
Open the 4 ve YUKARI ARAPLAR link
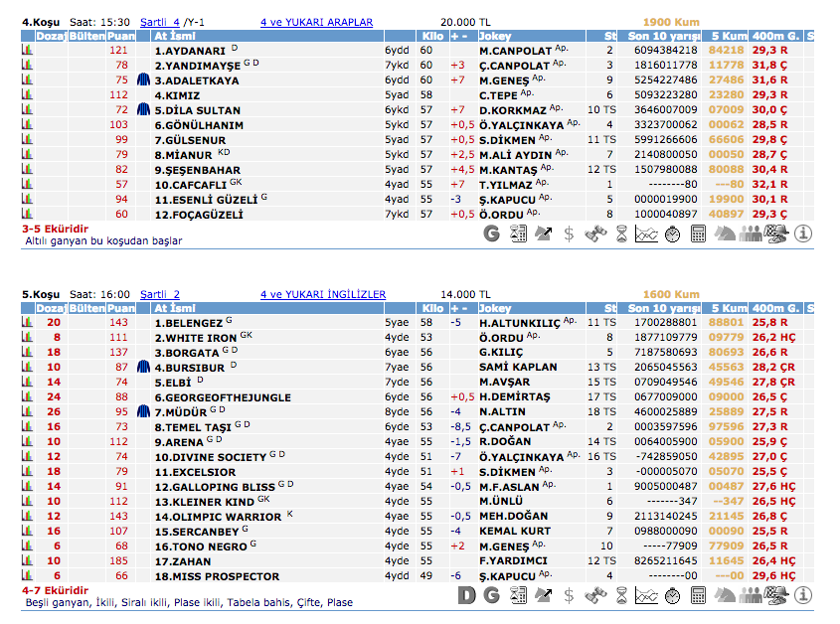click(316, 21)
